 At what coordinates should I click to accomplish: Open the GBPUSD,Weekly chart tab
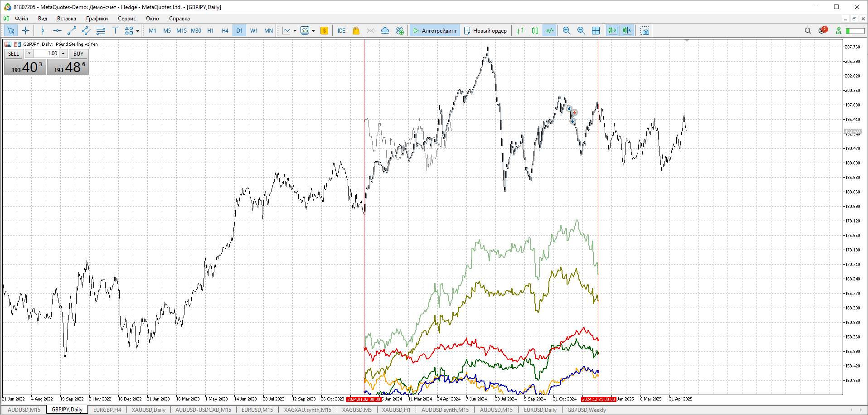click(x=587, y=410)
